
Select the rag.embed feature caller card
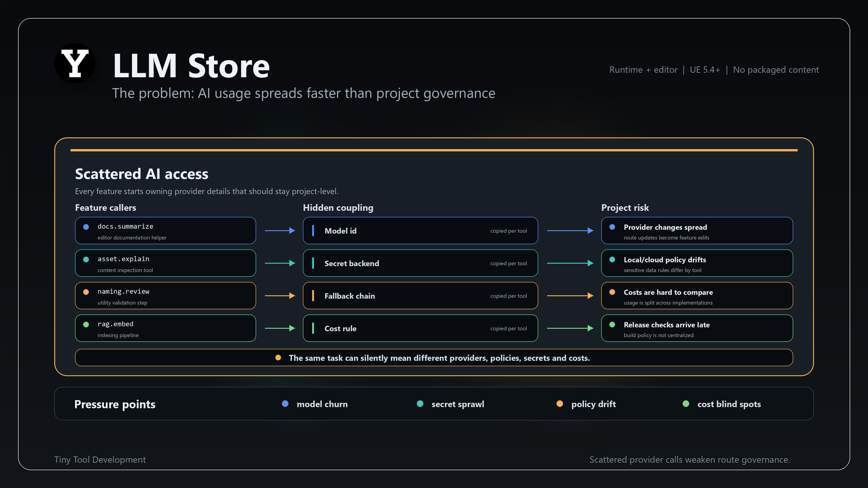click(165, 328)
